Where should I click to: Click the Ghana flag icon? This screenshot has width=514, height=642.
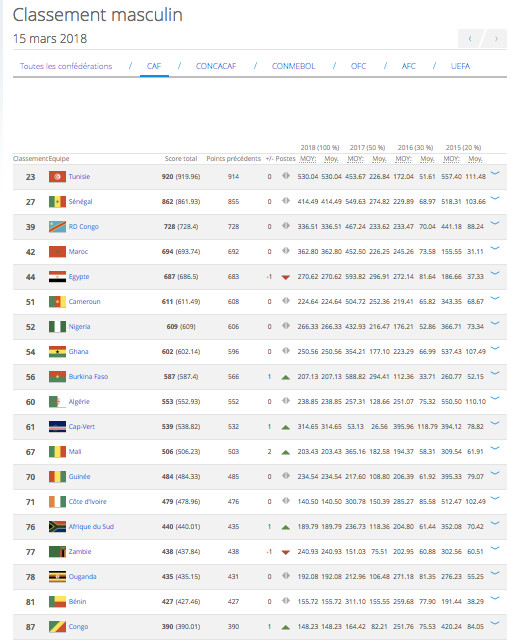pyautogui.click(x=57, y=352)
